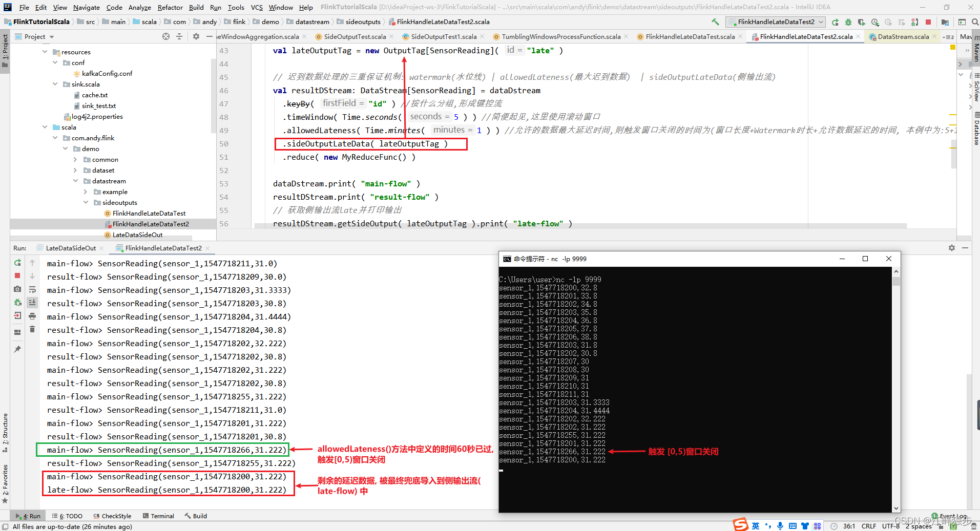Viewport: 980px width, 531px height.
Task: Rerun FlinkHandleLateDataTest2 from the top toolbar
Action: [835, 22]
